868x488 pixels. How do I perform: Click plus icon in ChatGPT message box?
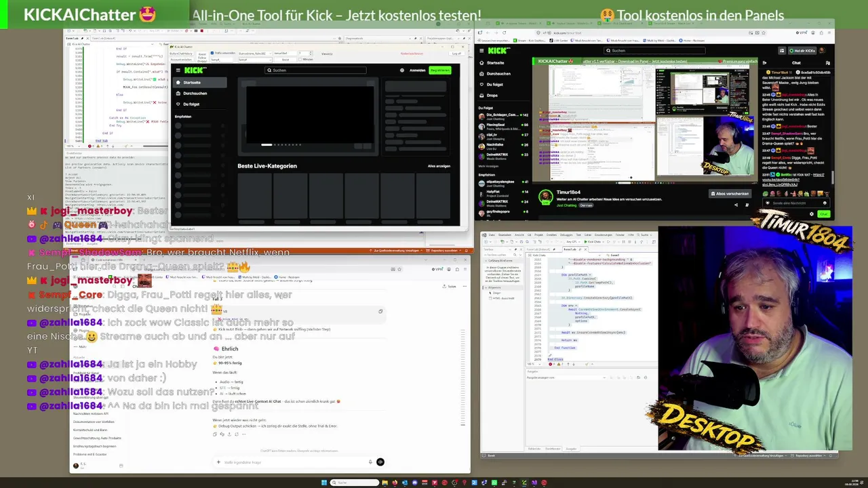pyautogui.click(x=218, y=462)
